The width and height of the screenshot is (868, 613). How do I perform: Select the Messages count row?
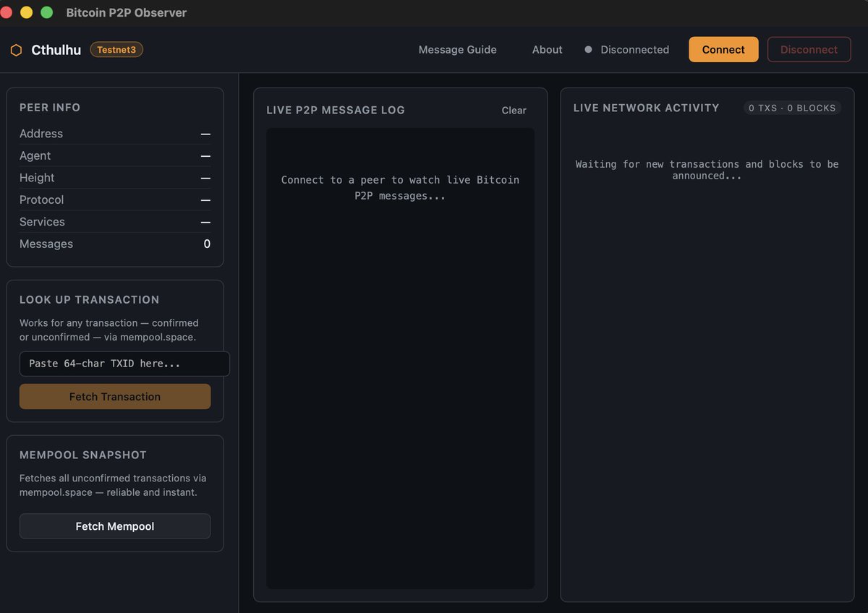click(x=115, y=244)
